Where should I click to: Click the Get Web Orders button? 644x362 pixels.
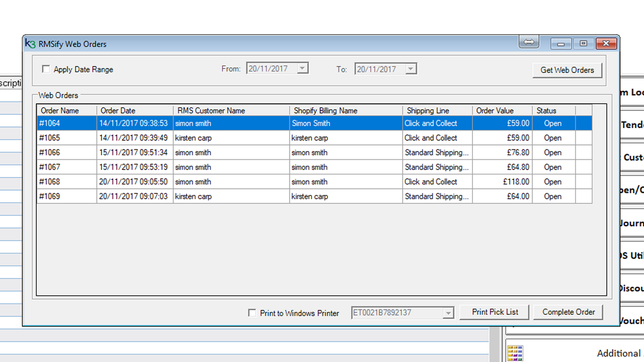[567, 70]
